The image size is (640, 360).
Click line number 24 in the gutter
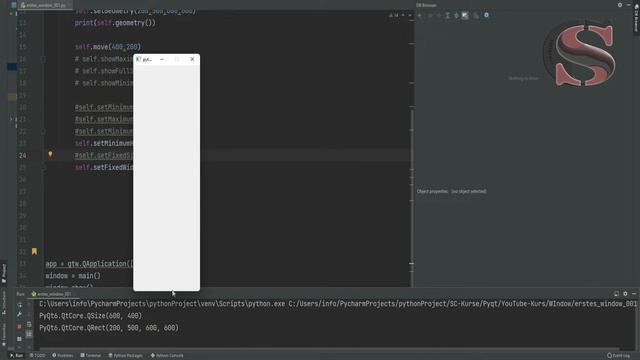click(x=22, y=156)
